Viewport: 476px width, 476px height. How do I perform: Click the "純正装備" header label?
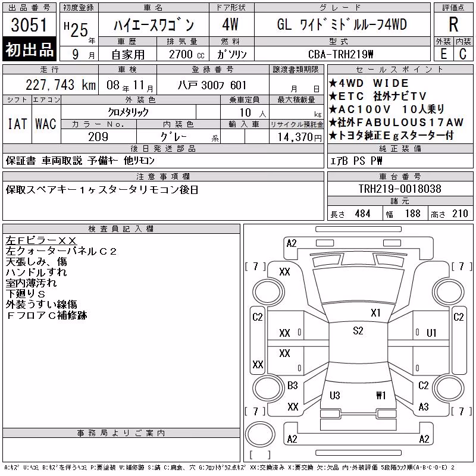pyautogui.click(x=400, y=149)
